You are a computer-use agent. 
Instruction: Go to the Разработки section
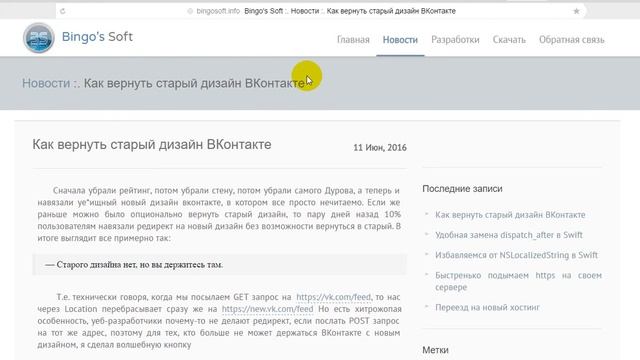[x=455, y=40]
